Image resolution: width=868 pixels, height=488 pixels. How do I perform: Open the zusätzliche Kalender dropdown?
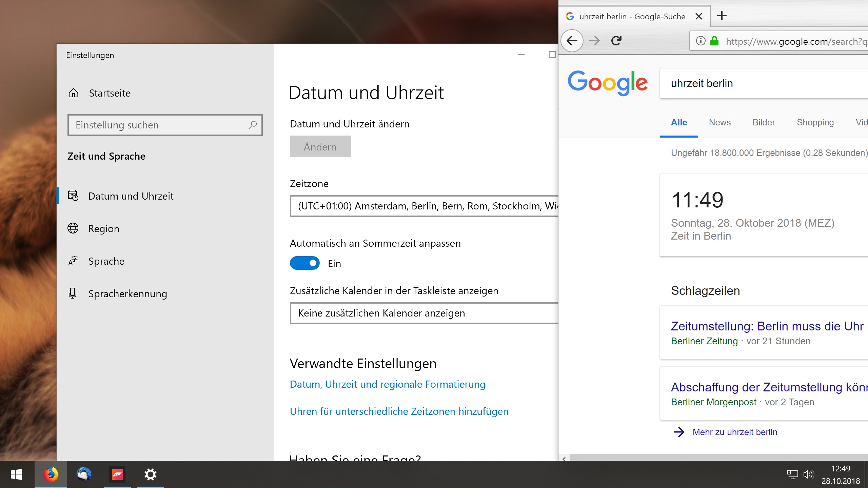(x=424, y=313)
